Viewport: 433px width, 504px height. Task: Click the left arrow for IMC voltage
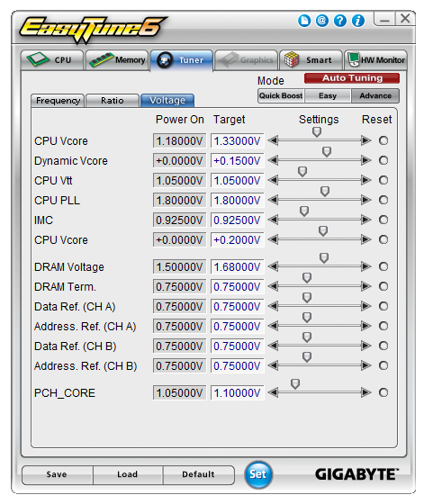(x=273, y=220)
